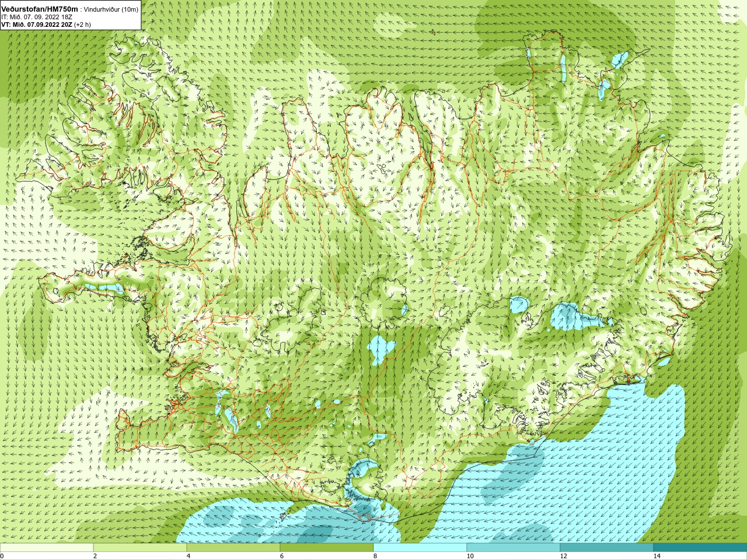Click the legend value 0
This screenshot has width=747, height=560.
pyautogui.click(x=2, y=556)
